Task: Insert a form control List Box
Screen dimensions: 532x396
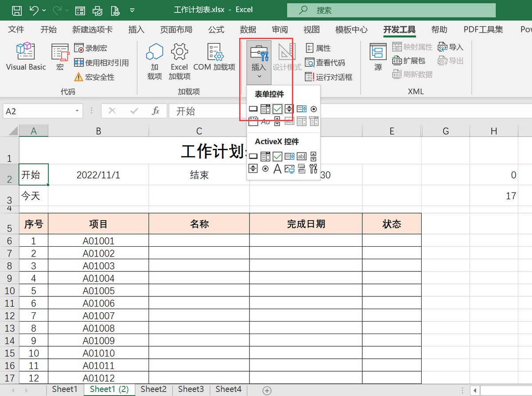Action: (x=301, y=109)
